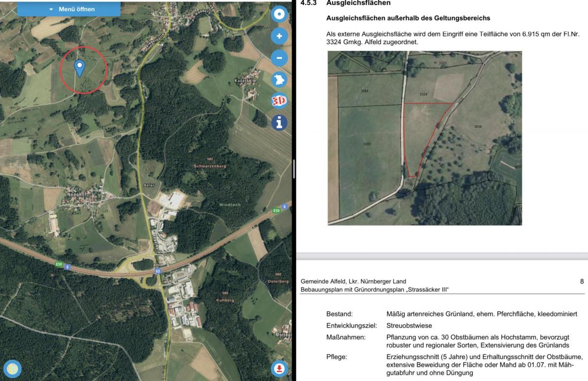The width and height of the screenshot is (588, 381).
Task: Click the red download icon
Action: [x=279, y=368]
